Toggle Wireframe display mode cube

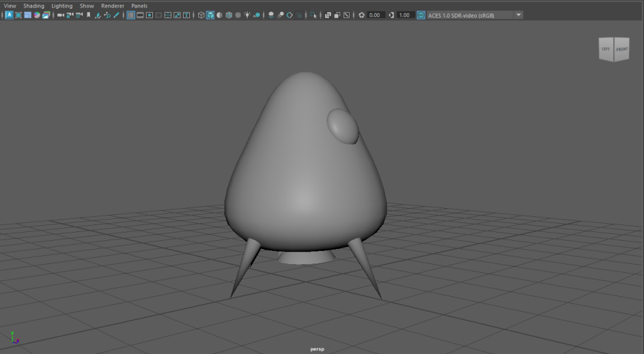pyautogui.click(x=201, y=14)
